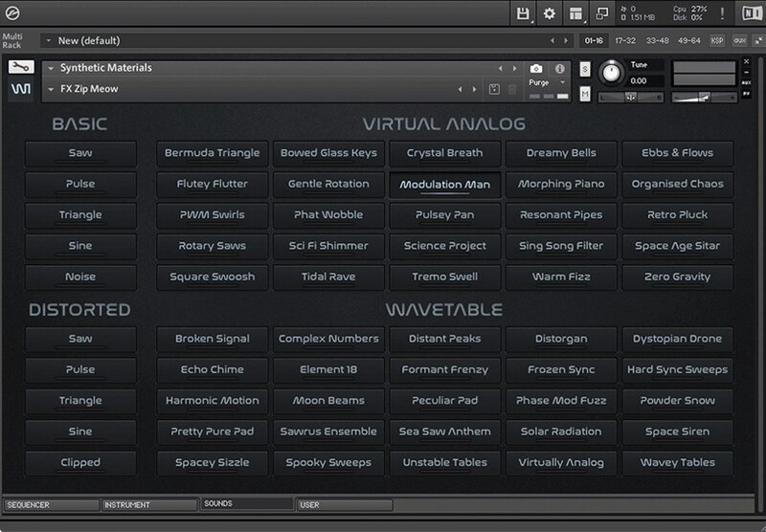766x532 pixels.
Task: Click the save (floppy disk) icon in top toolbar
Action: tap(523, 13)
